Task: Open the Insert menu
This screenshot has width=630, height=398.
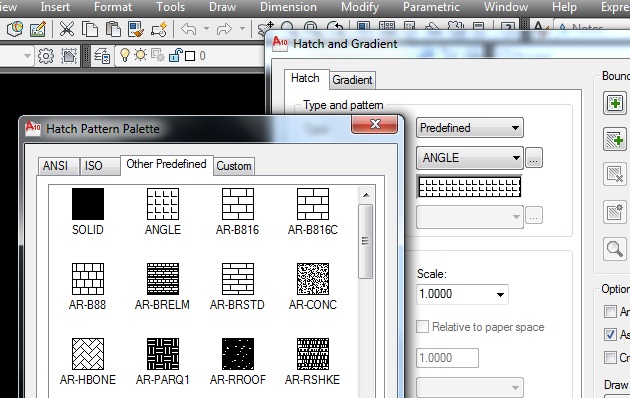Action: (55, 7)
